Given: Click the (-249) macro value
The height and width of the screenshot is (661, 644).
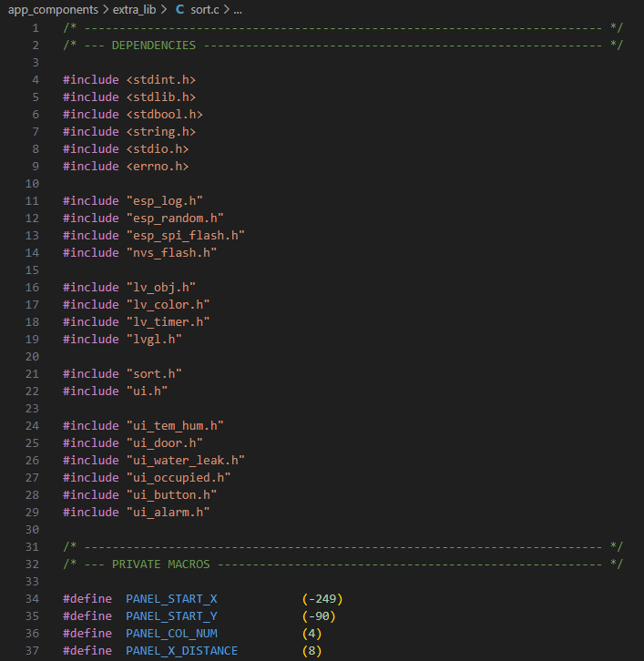Looking at the screenshot, I should coord(322,599).
